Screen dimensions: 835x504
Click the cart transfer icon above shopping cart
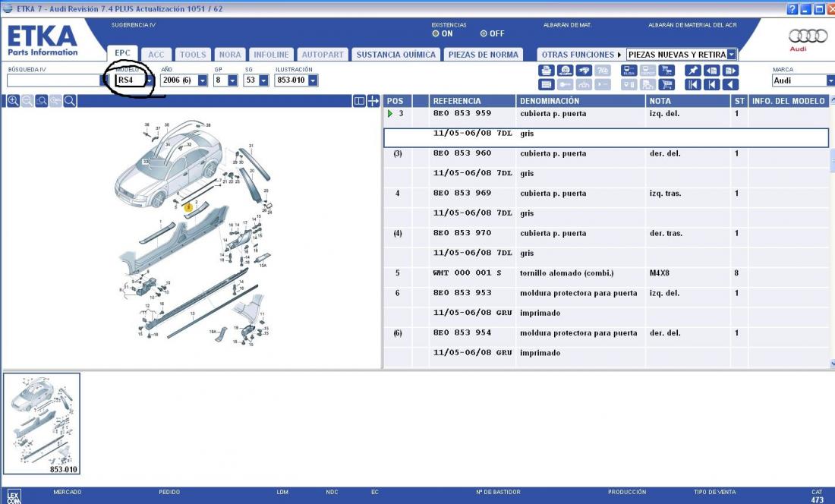666,71
